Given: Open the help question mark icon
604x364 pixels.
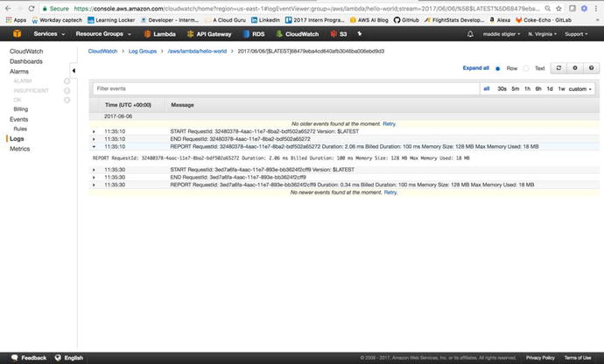Looking at the screenshot, I should (593, 67).
